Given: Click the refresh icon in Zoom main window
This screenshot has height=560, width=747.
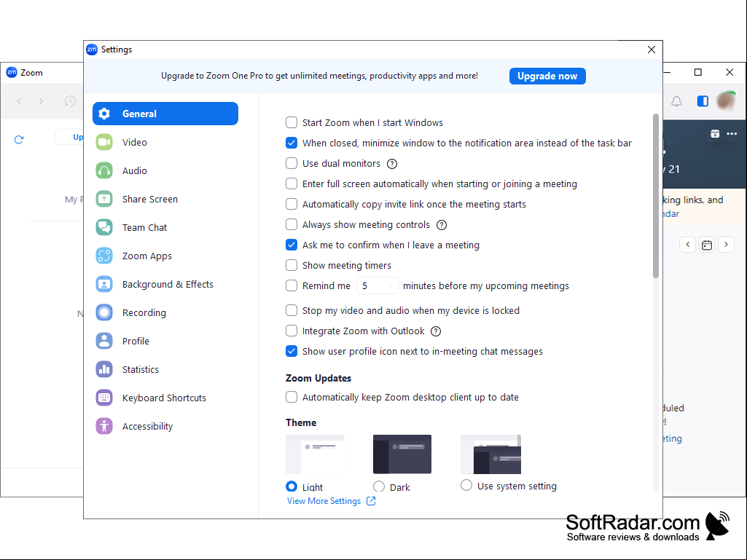Looking at the screenshot, I should (x=19, y=140).
